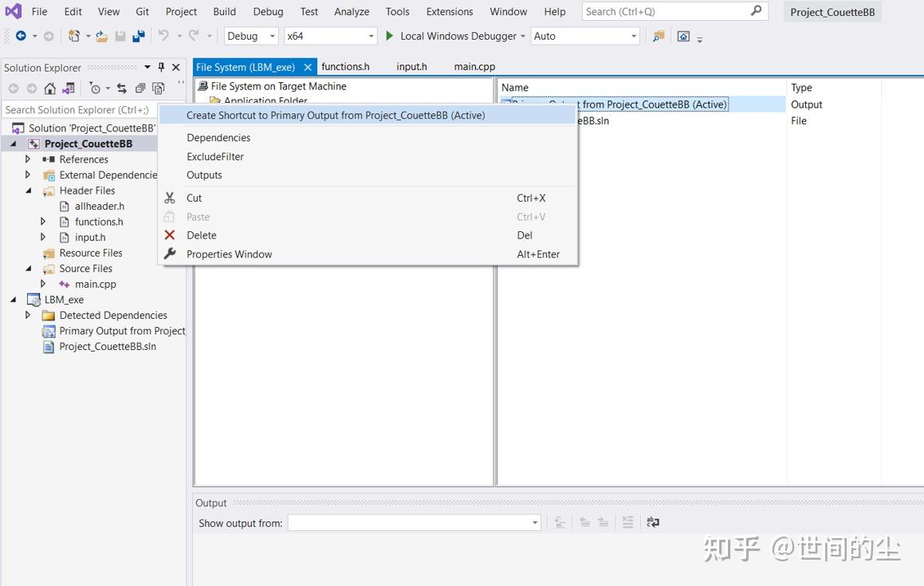Click the Clear All icon in Output toolbar
924x586 pixels.
(627, 521)
